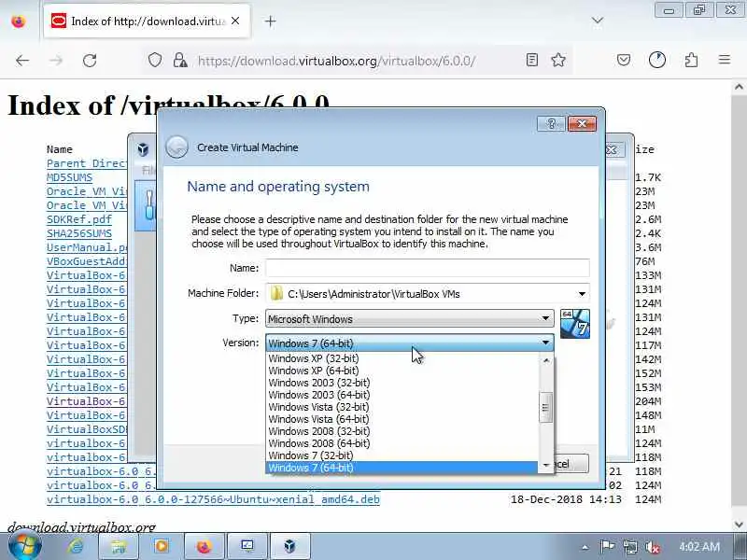Click page scrollbar down arrow
Image resolution: width=747 pixels, height=560 pixels.
coord(739,525)
